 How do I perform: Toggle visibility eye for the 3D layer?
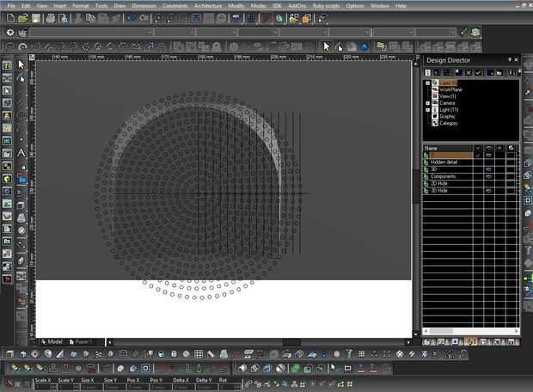488,168
